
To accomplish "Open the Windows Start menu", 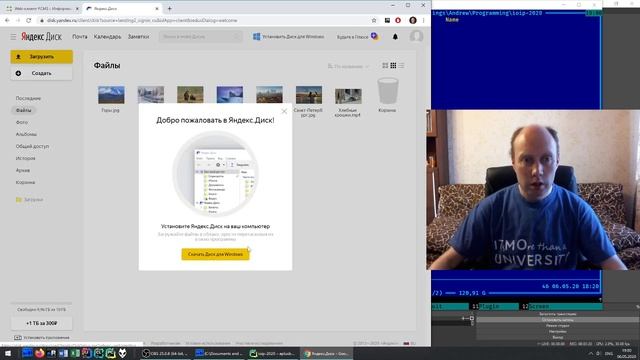I will (x=8, y=353).
